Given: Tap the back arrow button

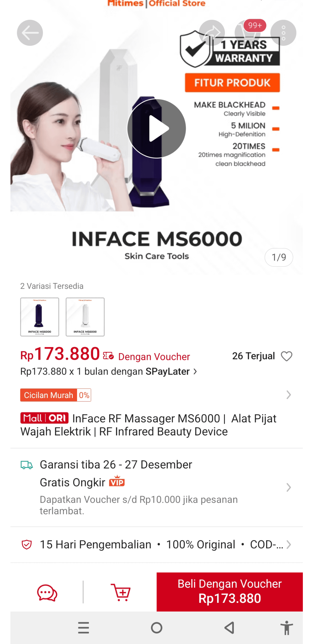Looking at the screenshot, I should [30, 33].
